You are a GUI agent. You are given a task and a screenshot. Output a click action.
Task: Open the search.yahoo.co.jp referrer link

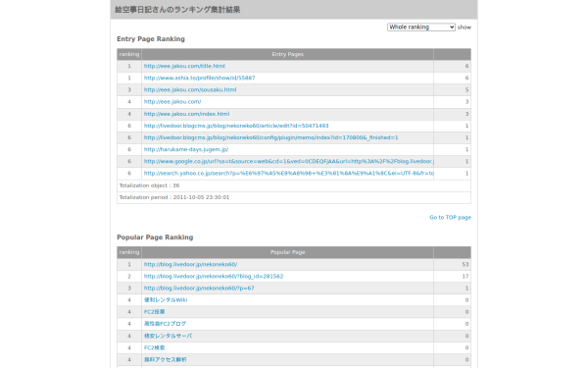tap(289, 174)
